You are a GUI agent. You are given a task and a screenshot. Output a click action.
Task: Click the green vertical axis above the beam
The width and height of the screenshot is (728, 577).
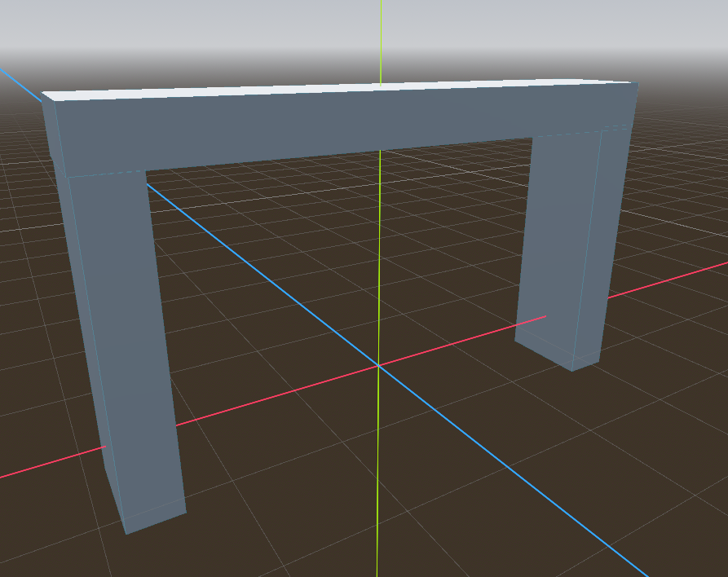coord(381,41)
